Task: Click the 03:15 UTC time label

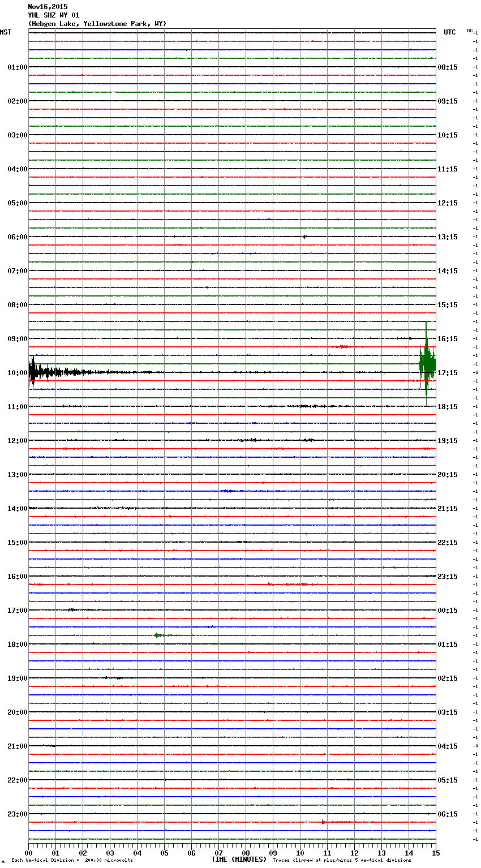Action: [448, 712]
